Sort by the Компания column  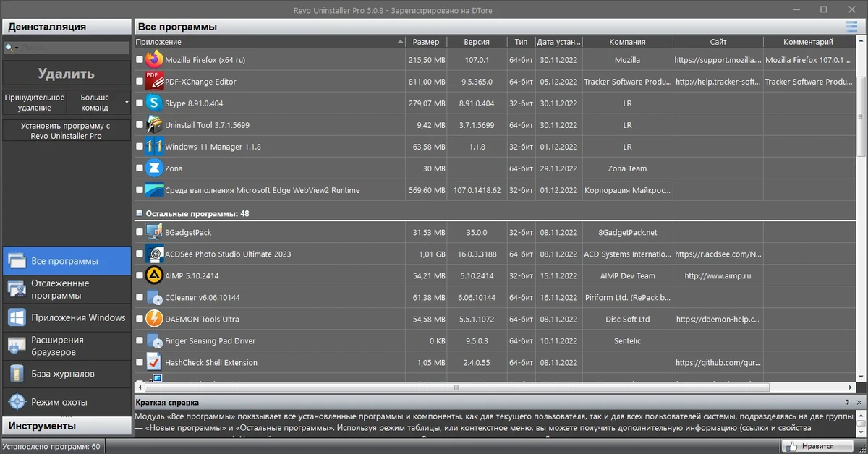tap(627, 42)
